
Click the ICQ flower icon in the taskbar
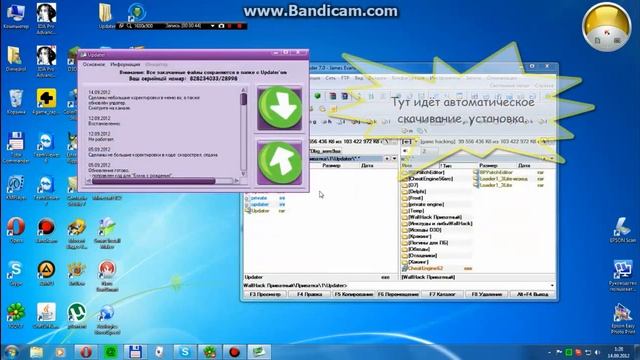209,352
